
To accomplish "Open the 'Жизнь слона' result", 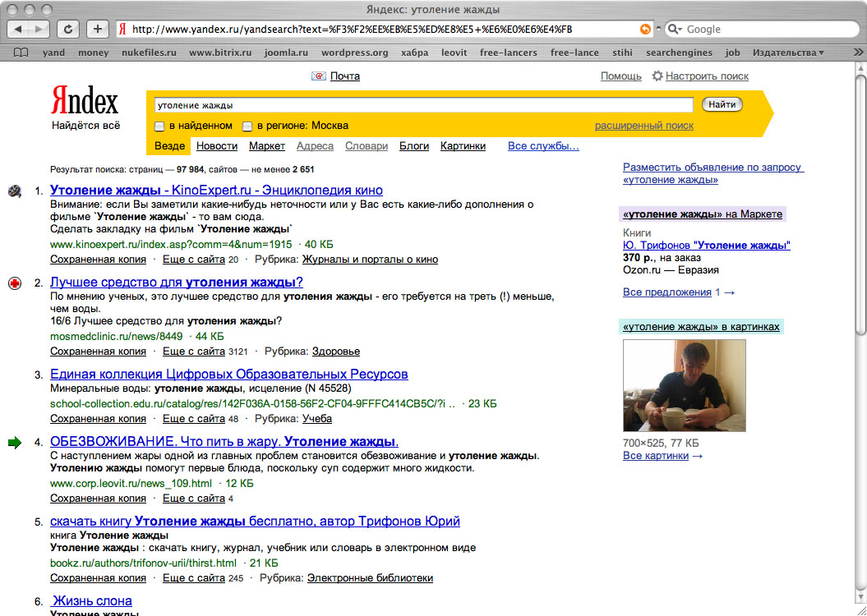I will [x=92, y=600].
